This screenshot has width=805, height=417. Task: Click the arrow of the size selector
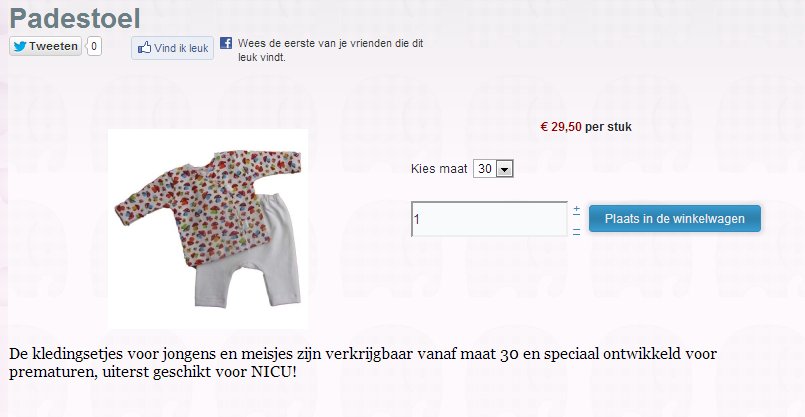(x=505, y=170)
